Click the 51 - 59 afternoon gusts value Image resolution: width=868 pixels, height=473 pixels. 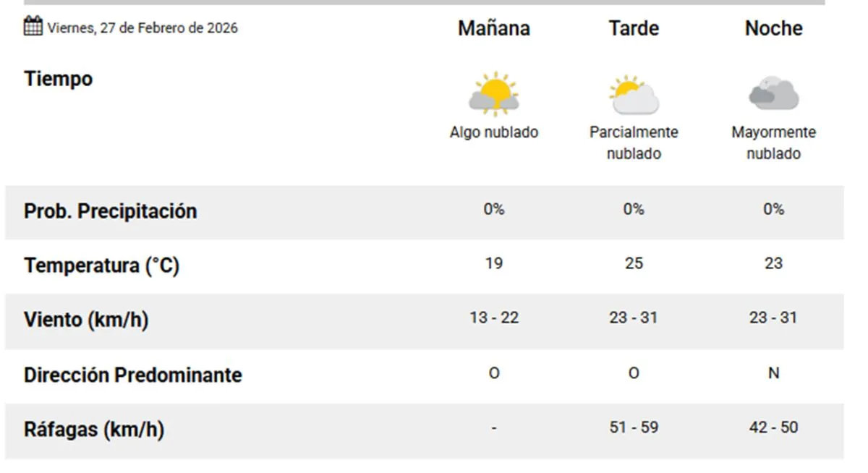[x=634, y=427]
